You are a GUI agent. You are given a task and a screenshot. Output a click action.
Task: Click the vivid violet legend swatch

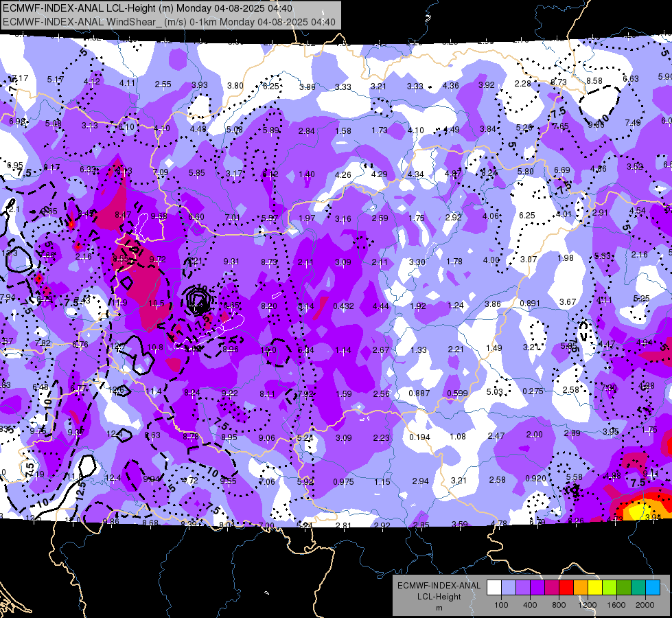pos(537,588)
